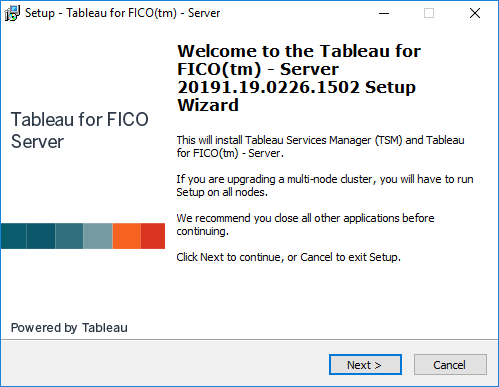499x387 pixels.
Task: Pick the third medium teal banner block
Action: (69, 236)
